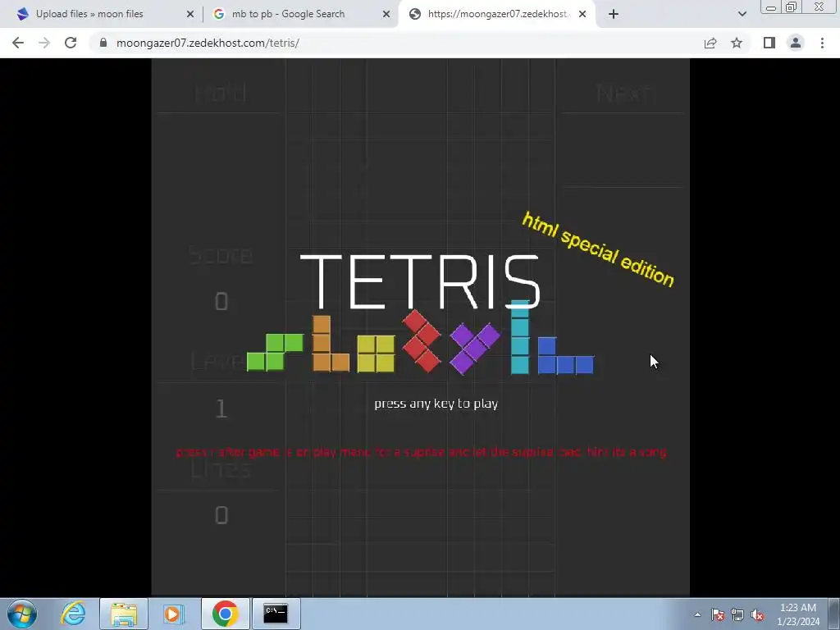
Task: View site security lock information
Action: (103, 43)
